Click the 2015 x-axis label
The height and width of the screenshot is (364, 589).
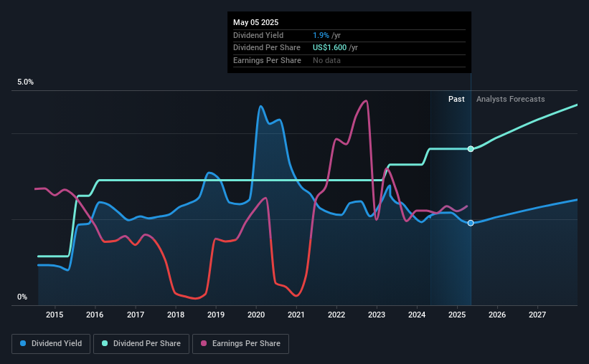click(x=55, y=315)
